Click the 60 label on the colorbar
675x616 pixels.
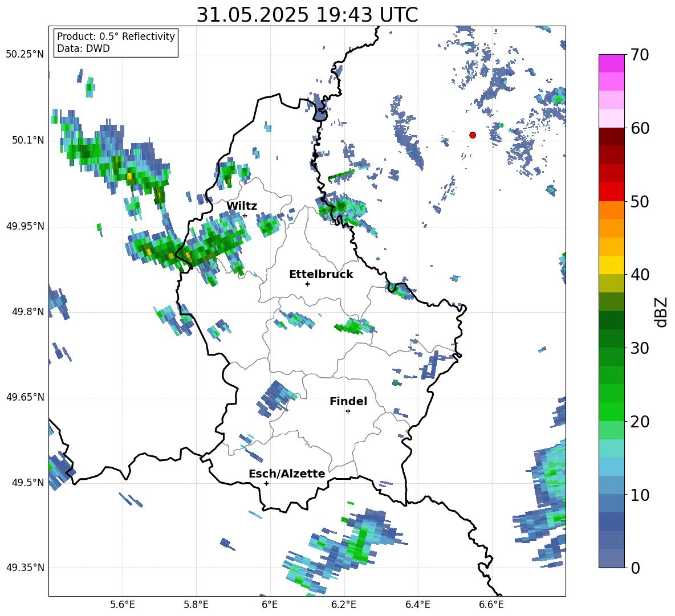point(639,128)
